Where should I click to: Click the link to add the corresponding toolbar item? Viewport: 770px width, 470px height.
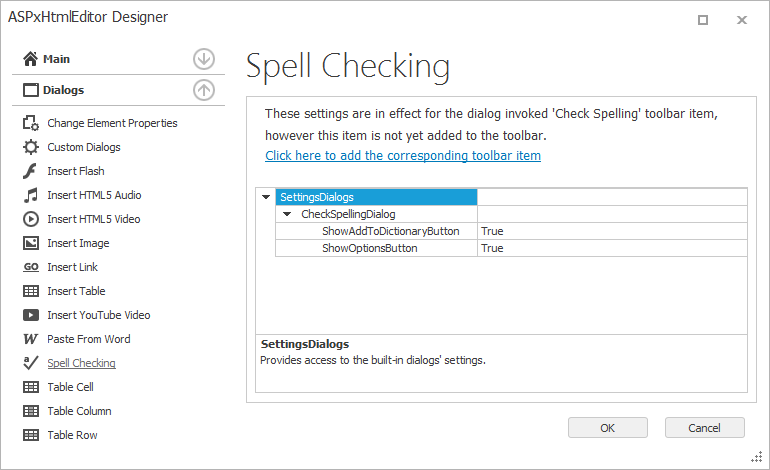[403, 156]
